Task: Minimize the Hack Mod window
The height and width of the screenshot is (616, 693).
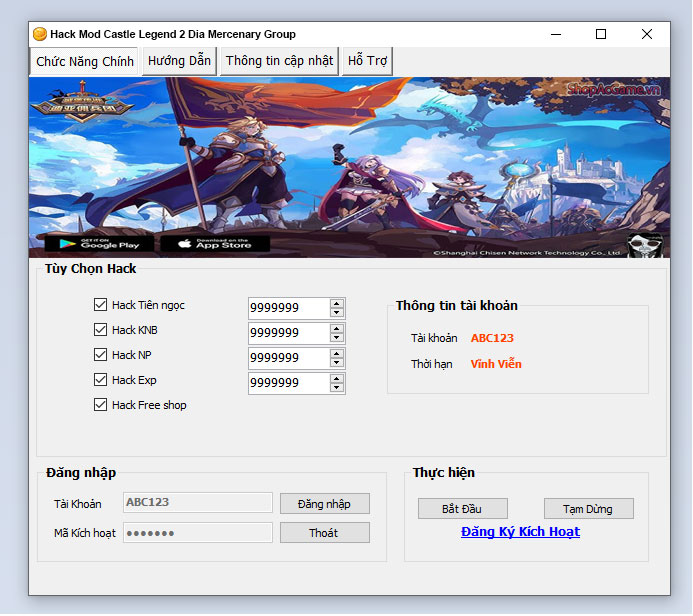Action: 556,34
